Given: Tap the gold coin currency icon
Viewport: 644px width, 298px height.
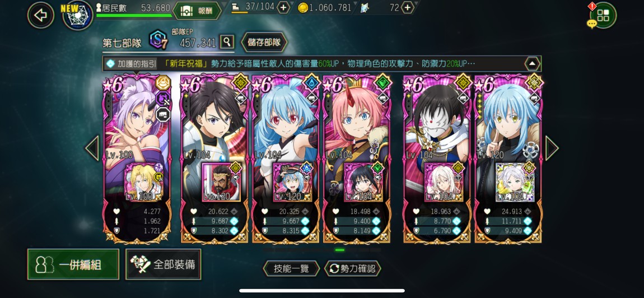Looking at the screenshot, I should pos(303,8).
